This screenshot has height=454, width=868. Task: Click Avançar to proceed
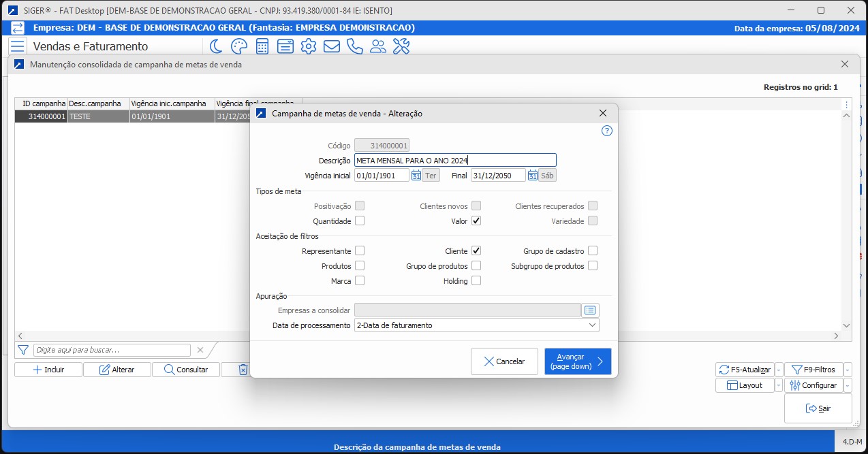click(x=577, y=361)
